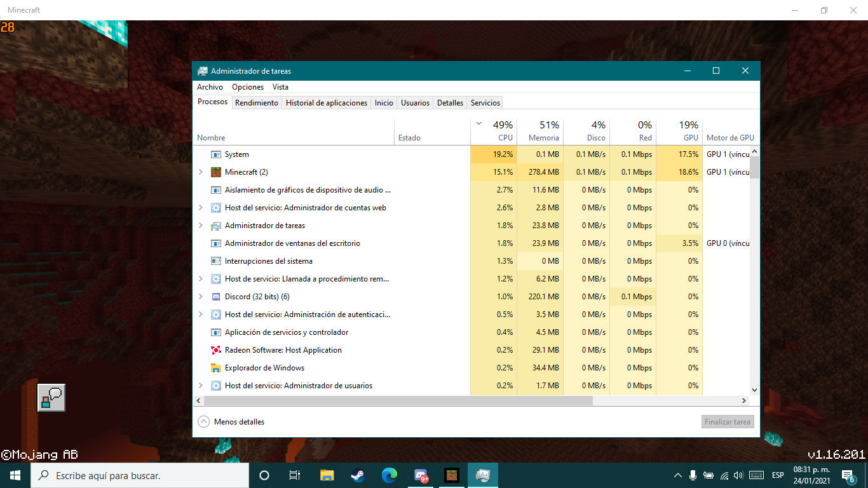Screen dimensions: 868x488
Task: Select Explorador de Windows process icon
Action: click(215, 368)
